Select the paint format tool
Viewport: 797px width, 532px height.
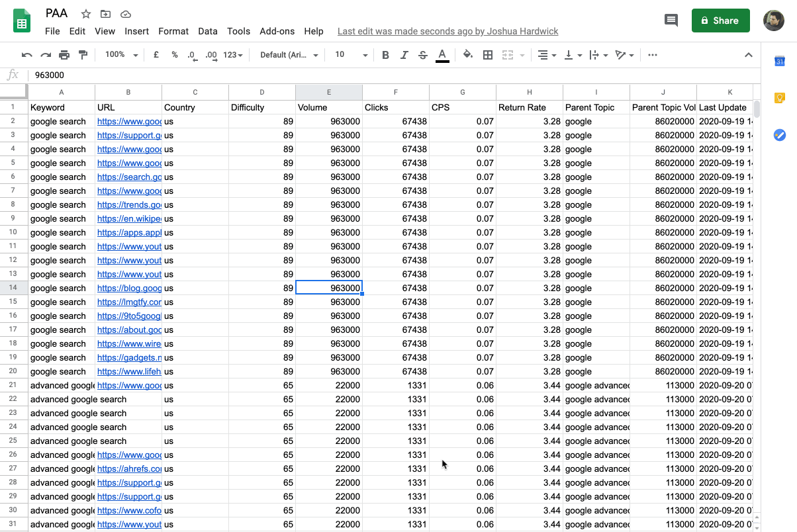point(83,55)
